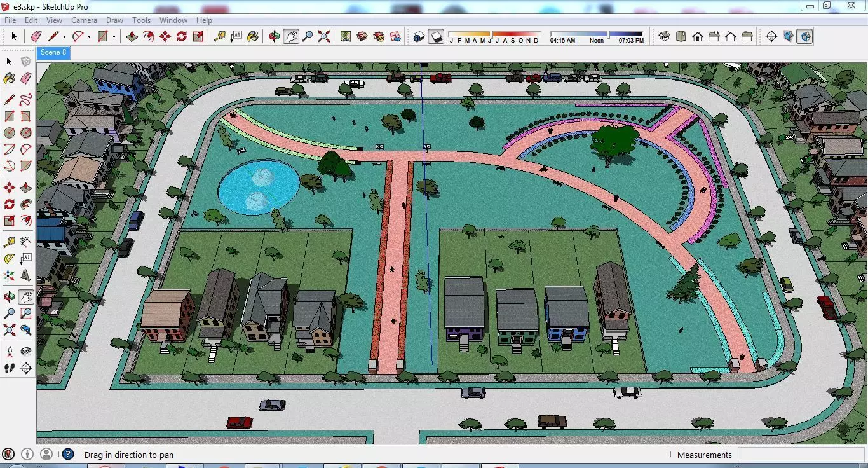Open the Help menu
This screenshot has height=468, width=868.
pyautogui.click(x=204, y=20)
